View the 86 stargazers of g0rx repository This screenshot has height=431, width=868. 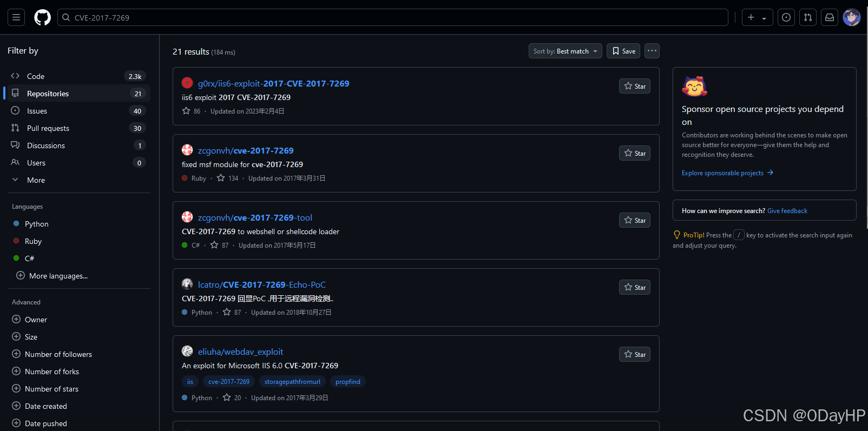click(x=192, y=111)
